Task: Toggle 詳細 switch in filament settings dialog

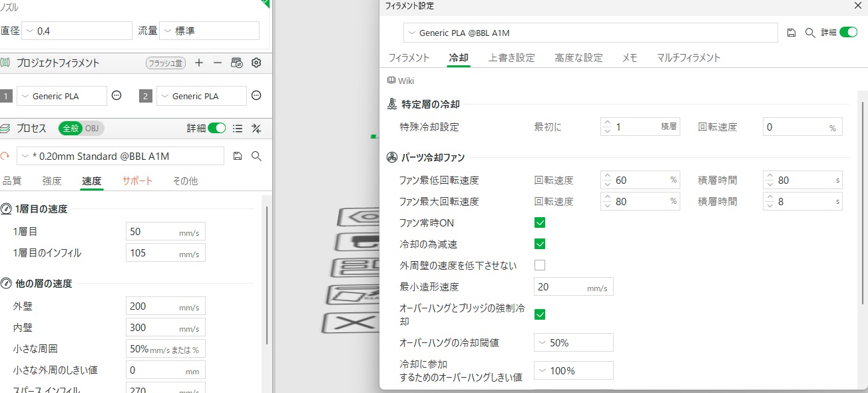Action: 848,33
